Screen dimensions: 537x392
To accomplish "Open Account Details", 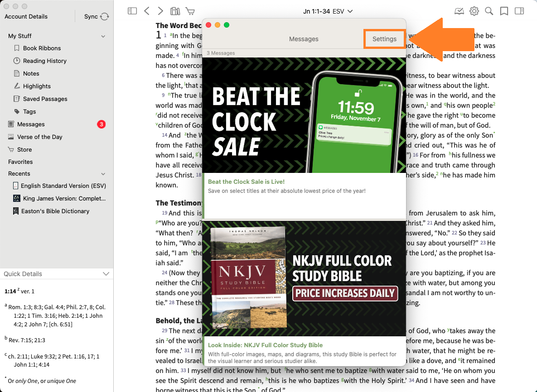I will point(26,17).
